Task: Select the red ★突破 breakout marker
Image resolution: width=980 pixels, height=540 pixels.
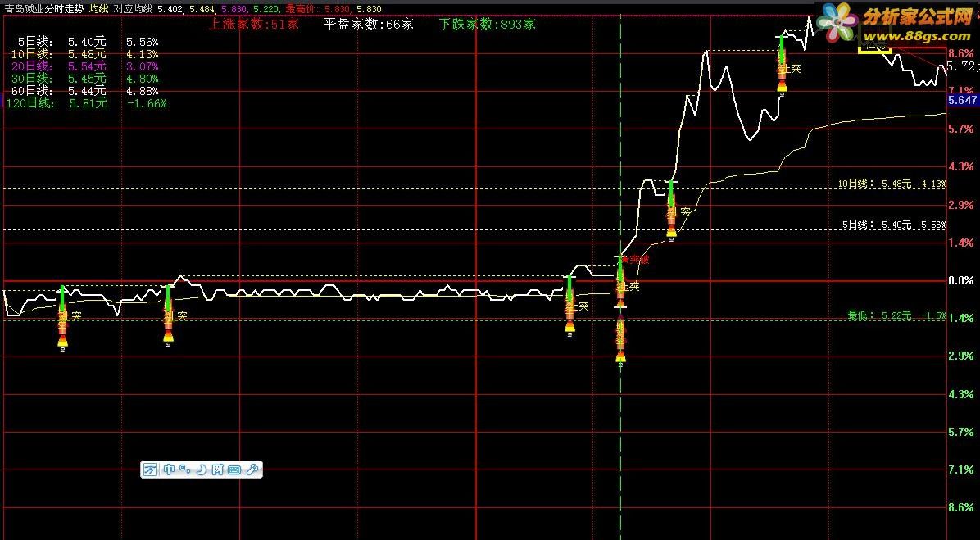Action: 636,260
